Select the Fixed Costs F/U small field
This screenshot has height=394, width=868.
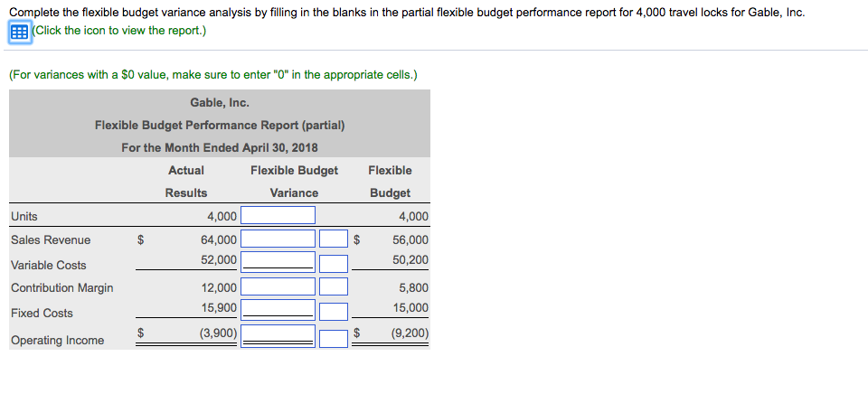(x=334, y=312)
